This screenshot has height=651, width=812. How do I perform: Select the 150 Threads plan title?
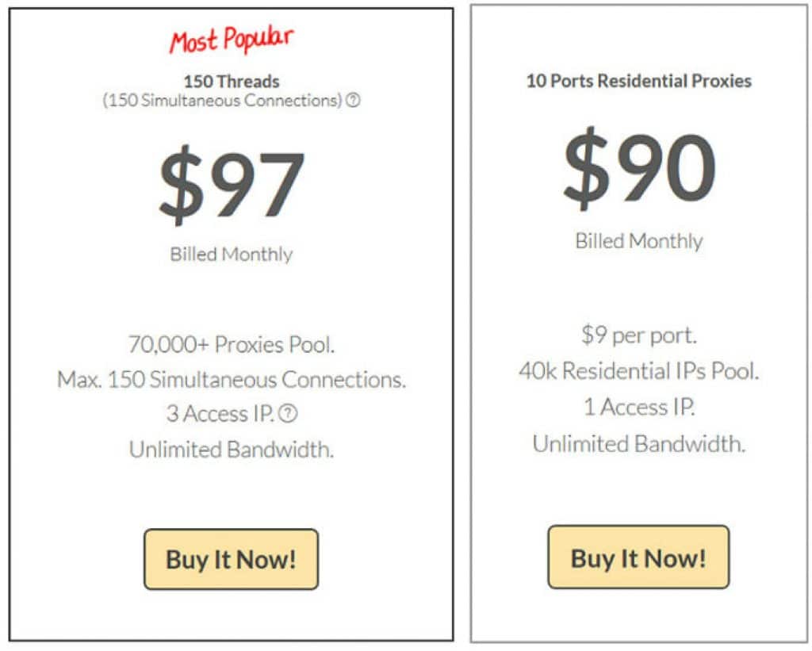(232, 82)
